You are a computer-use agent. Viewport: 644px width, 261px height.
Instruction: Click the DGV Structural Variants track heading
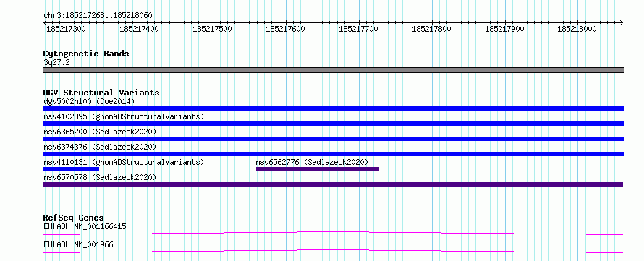click(101, 93)
